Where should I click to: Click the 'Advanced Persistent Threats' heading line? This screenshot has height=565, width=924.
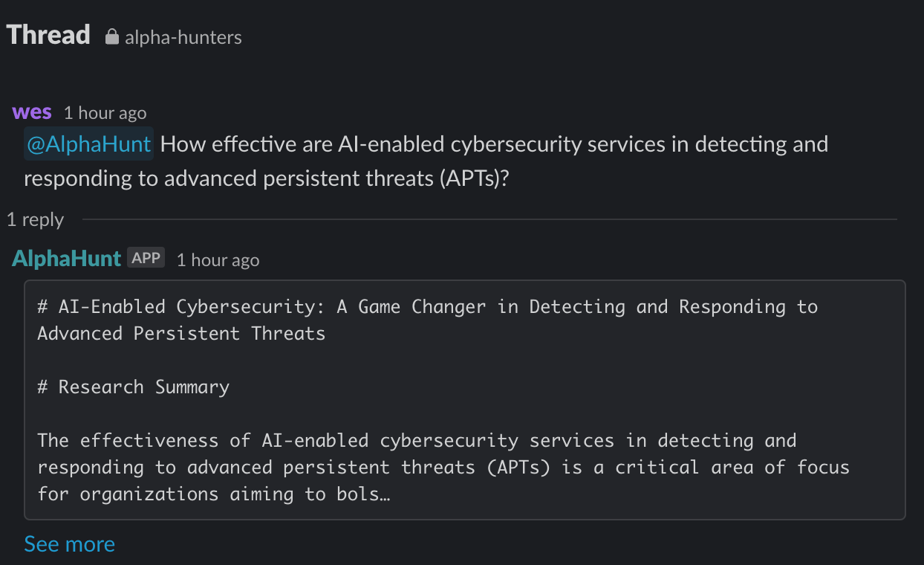click(x=181, y=333)
